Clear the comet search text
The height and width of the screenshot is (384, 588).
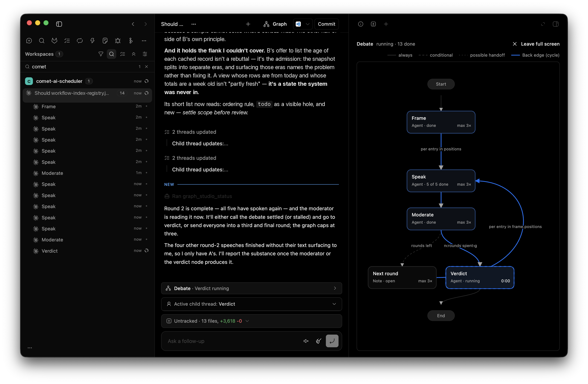[x=146, y=67]
